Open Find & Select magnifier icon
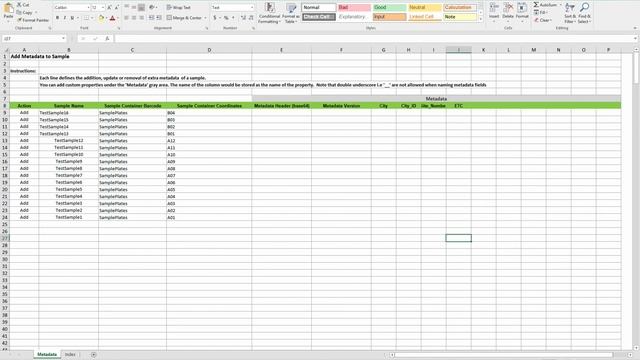The image size is (640, 360). 584,7
